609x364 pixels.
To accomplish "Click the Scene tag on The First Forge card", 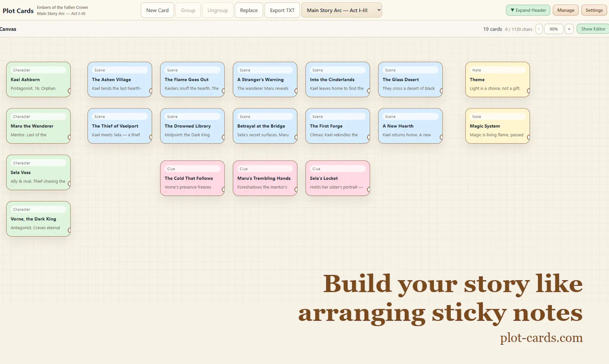I will coord(338,116).
